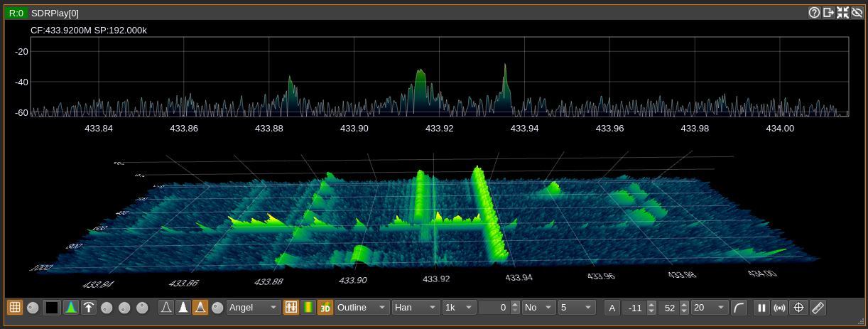Click the move-to-workspace exit icon
The width and height of the screenshot is (868, 329).
click(828, 13)
